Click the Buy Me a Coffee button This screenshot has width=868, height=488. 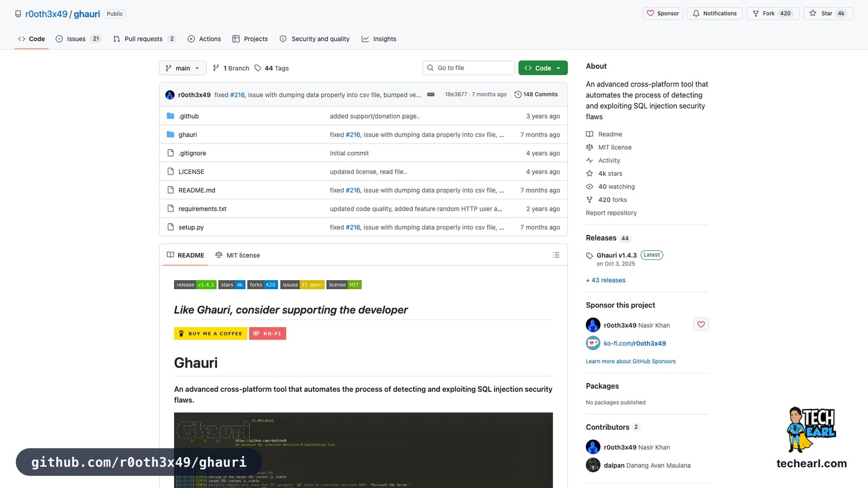210,334
